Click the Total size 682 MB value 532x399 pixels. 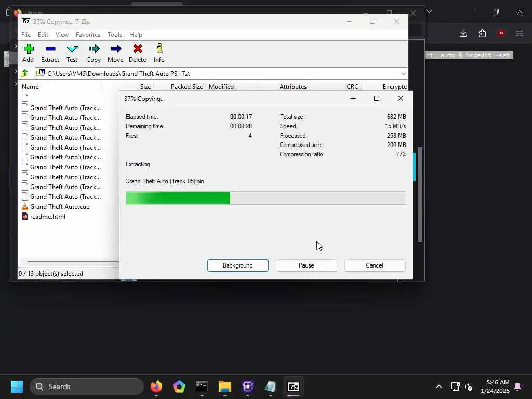click(396, 117)
